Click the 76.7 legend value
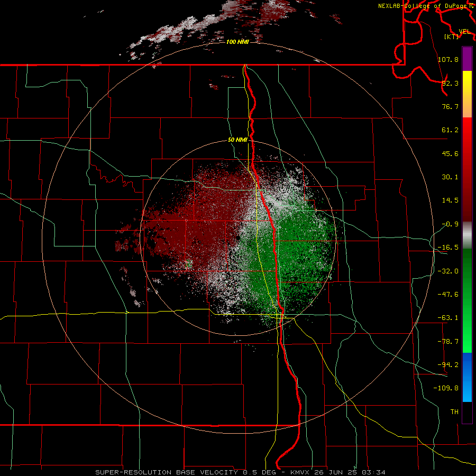476x476 pixels. tap(450, 106)
